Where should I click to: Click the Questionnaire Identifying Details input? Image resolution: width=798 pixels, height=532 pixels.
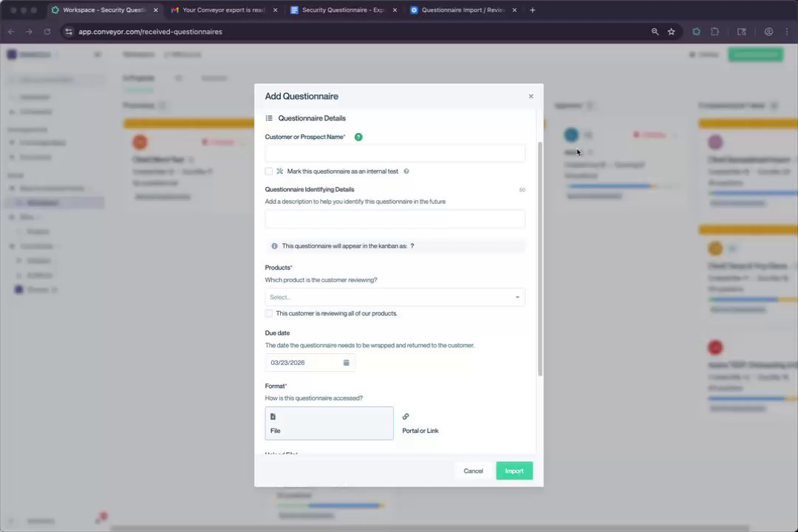pyautogui.click(x=395, y=219)
